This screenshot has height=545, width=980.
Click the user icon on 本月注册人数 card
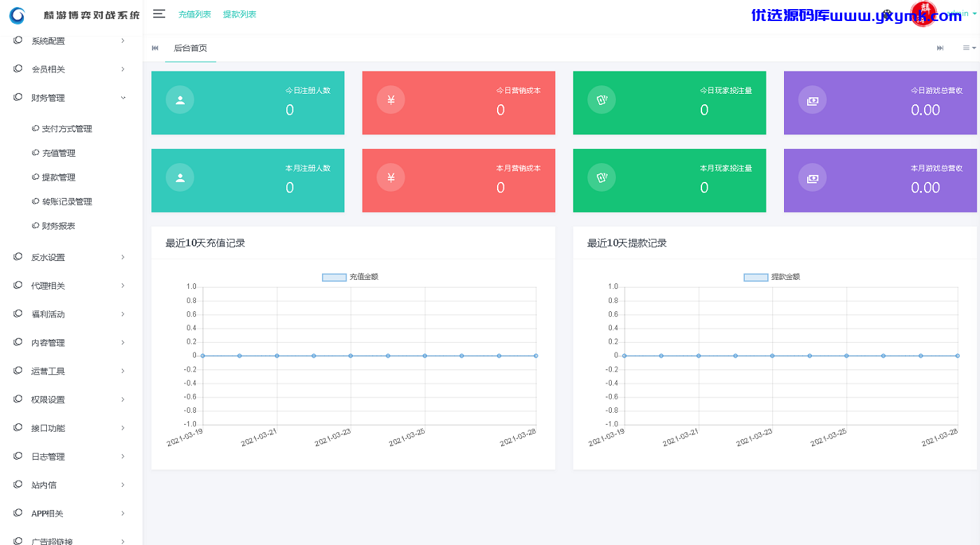point(180,177)
